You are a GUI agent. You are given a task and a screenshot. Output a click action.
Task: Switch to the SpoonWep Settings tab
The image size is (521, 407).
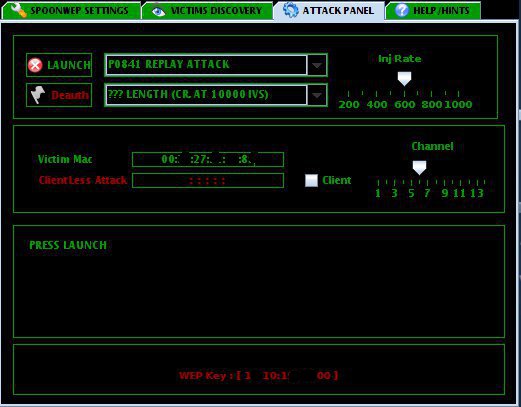coord(71,11)
